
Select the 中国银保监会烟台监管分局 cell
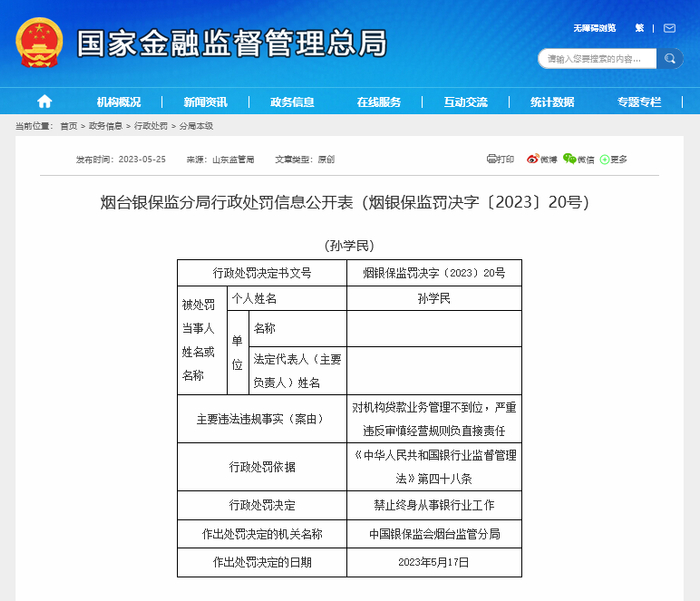tap(434, 534)
